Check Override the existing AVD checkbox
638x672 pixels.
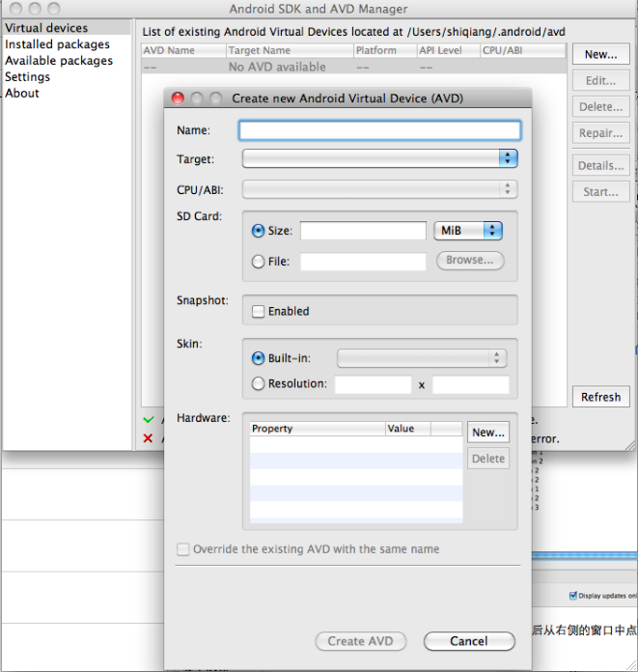(x=183, y=549)
